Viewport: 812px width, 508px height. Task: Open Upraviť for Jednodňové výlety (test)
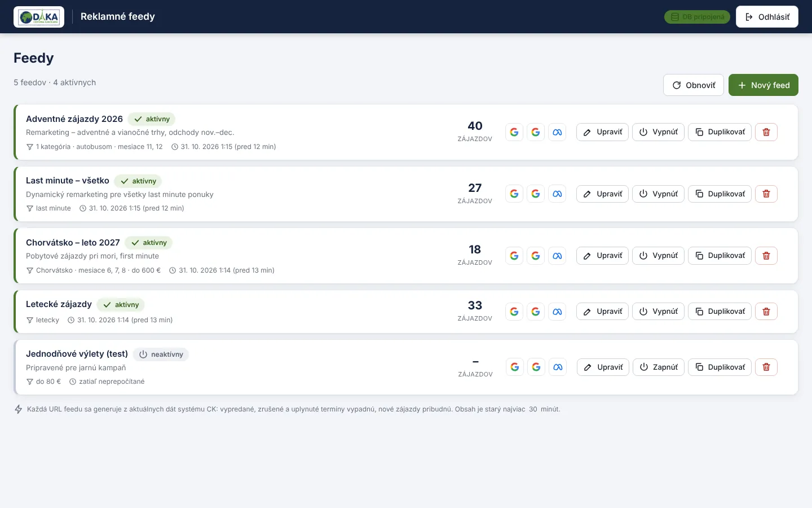coord(603,367)
